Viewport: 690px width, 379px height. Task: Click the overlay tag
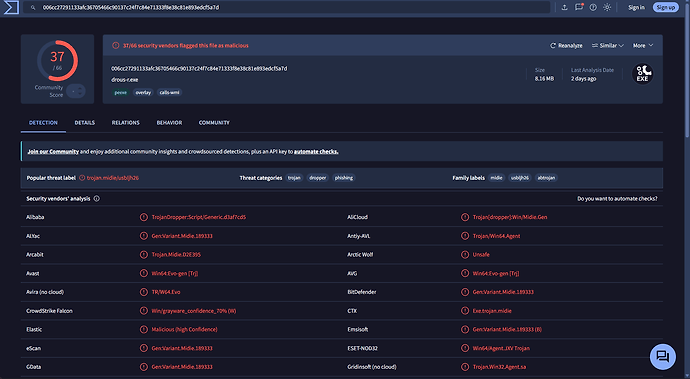[x=143, y=92]
